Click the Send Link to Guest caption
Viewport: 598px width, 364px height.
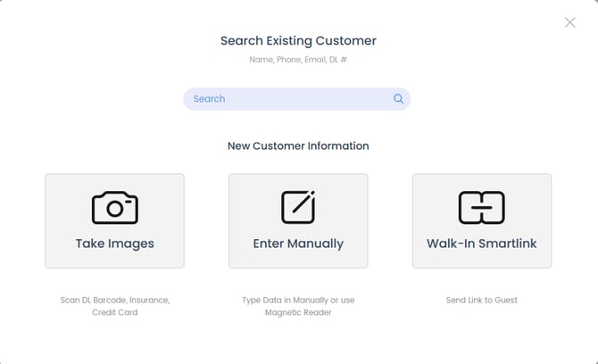[x=481, y=300]
